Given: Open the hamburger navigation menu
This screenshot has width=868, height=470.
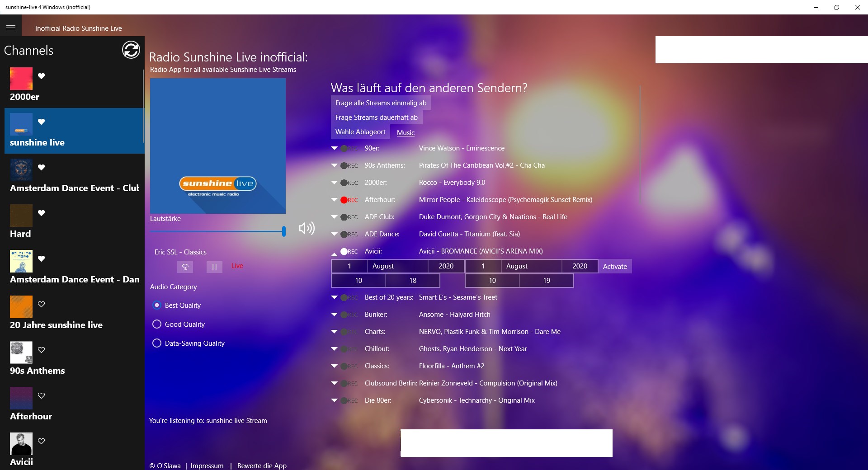Looking at the screenshot, I should (x=11, y=28).
